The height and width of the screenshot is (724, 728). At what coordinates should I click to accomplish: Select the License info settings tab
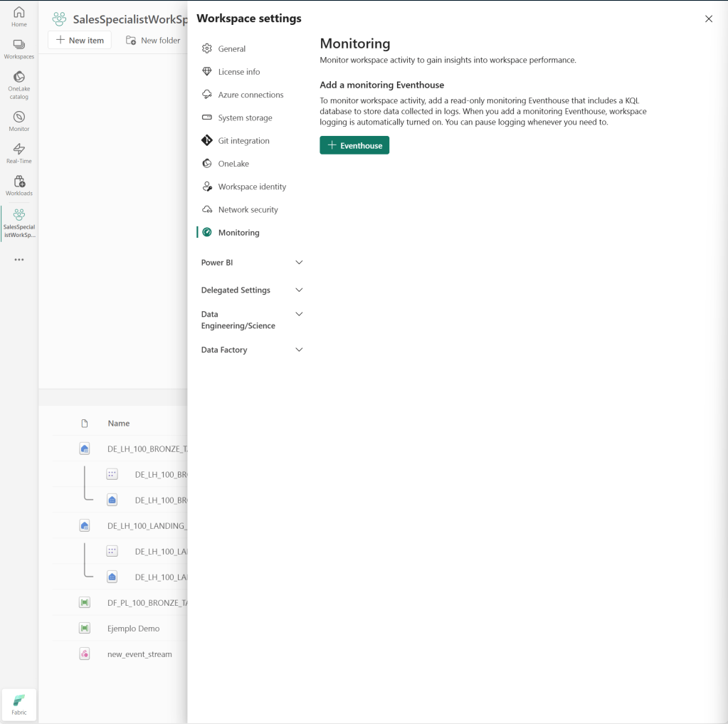pyautogui.click(x=238, y=72)
